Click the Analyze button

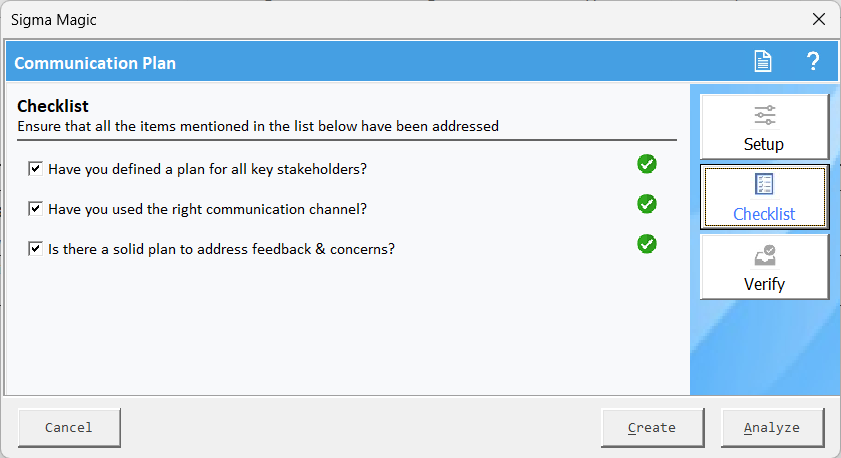[x=772, y=427]
